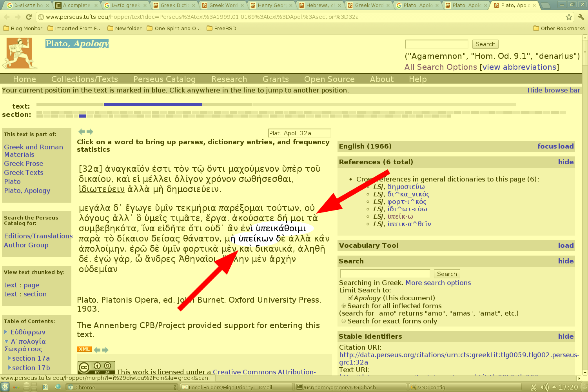588x392 pixels.
Task: Load the English (1966) translation
Action: [x=566, y=146]
